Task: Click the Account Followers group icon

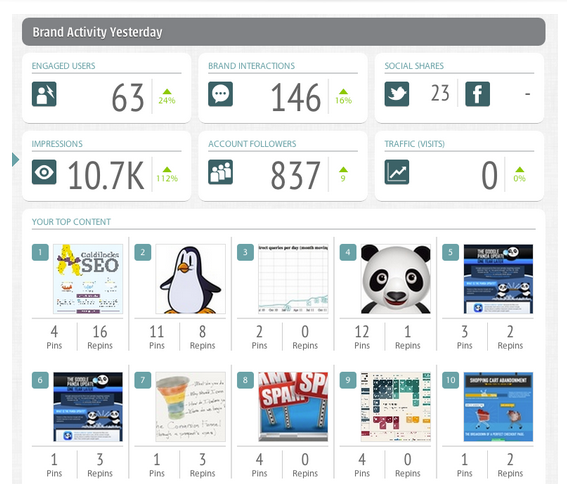Action: coord(221,172)
